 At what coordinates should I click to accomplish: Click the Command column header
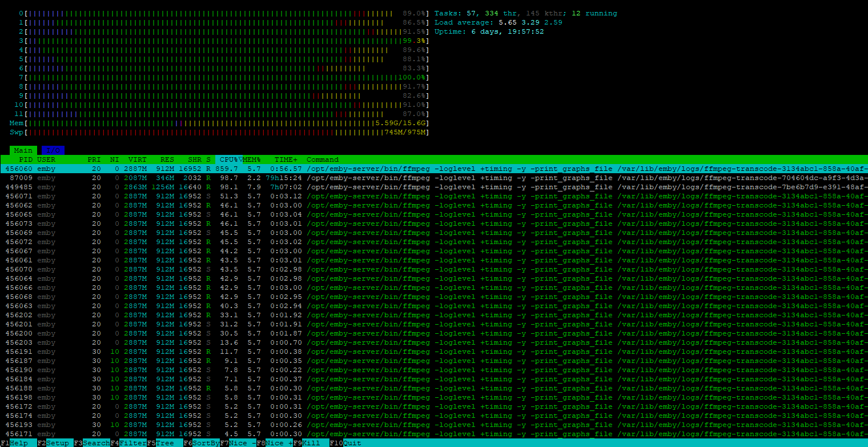click(x=323, y=159)
